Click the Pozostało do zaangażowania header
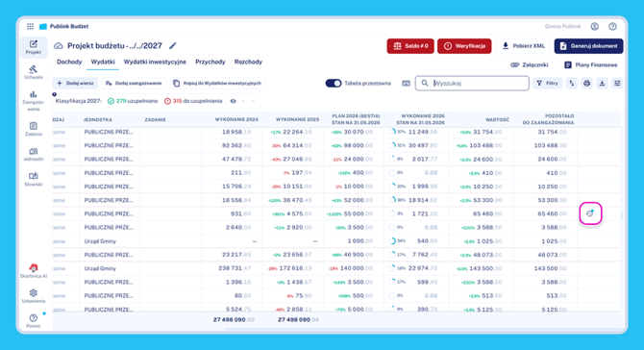This screenshot has height=350, width=644. [x=548, y=119]
